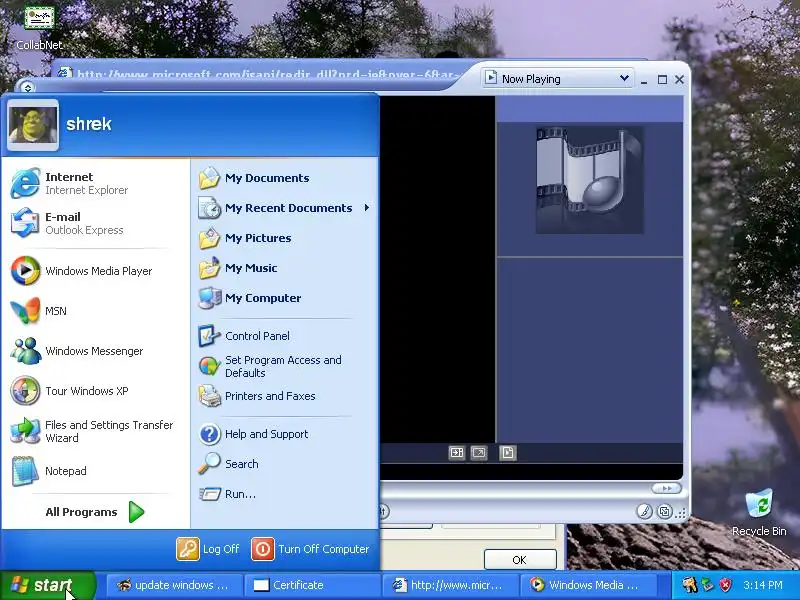This screenshot has height=600, width=800.
Task: Open Files and Settings Transfer Wizard
Action: (x=95, y=431)
